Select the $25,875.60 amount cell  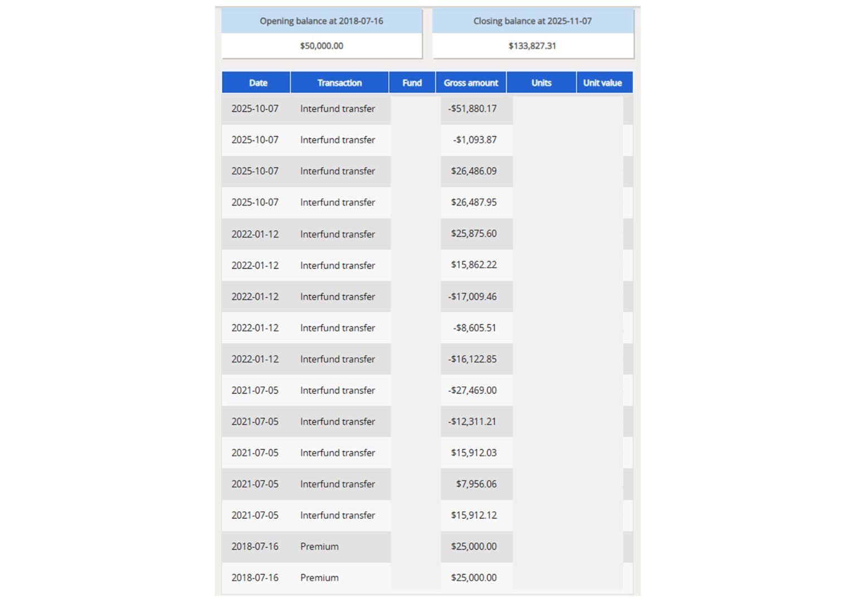(x=474, y=234)
